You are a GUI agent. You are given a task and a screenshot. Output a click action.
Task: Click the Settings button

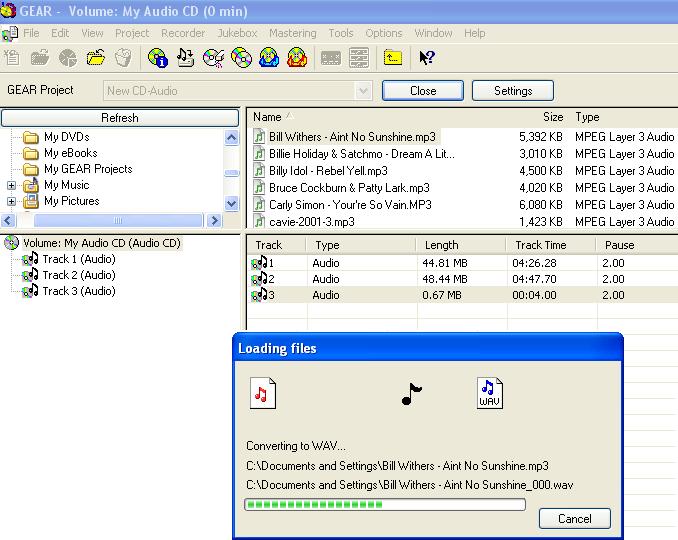point(512,91)
